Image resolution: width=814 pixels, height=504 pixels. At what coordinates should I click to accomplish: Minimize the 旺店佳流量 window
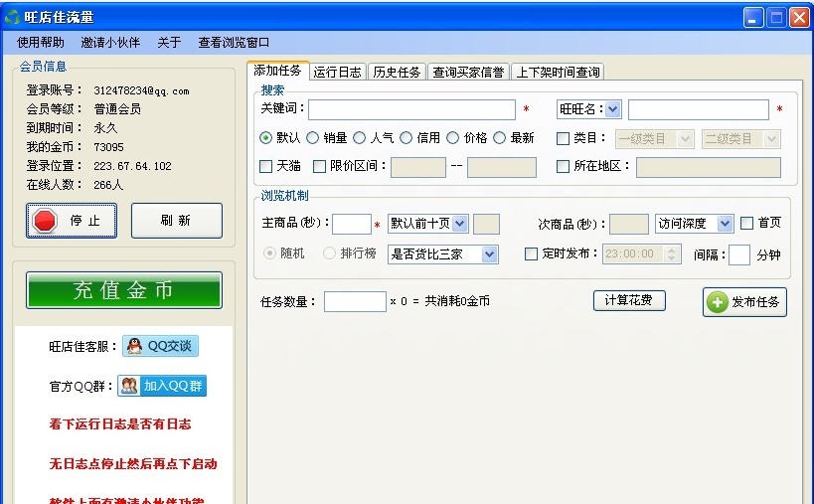(x=753, y=18)
